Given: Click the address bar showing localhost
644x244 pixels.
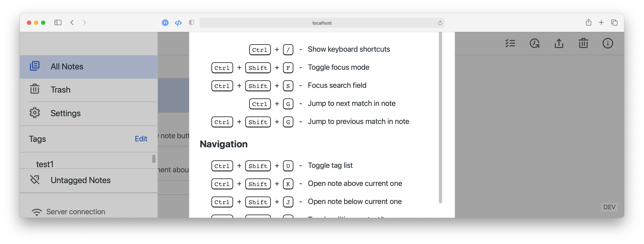Looking at the screenshot, I should click(321, 22).
